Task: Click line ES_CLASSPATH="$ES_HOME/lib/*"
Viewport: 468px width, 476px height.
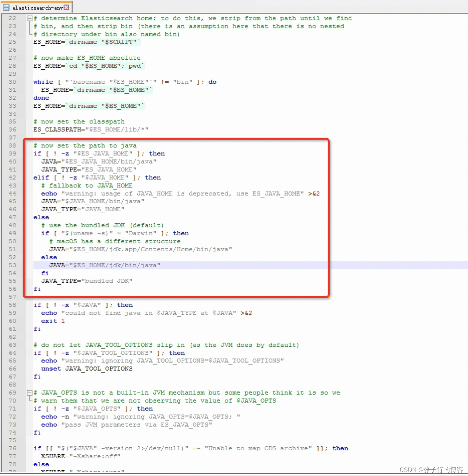Action: pos(91,130)
